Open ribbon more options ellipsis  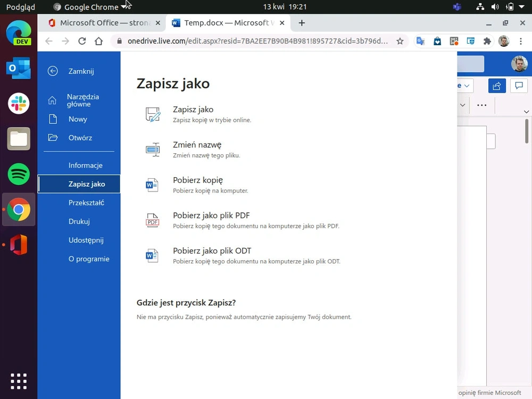click(482, 105)
